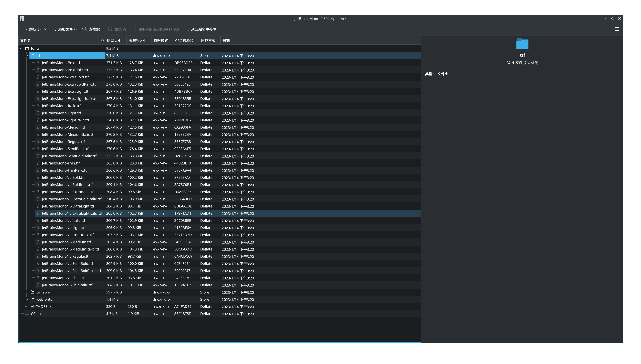Expand the webfonts folder
The height and width of the screenshot is (364, 641).
click(x=27, y=300)
